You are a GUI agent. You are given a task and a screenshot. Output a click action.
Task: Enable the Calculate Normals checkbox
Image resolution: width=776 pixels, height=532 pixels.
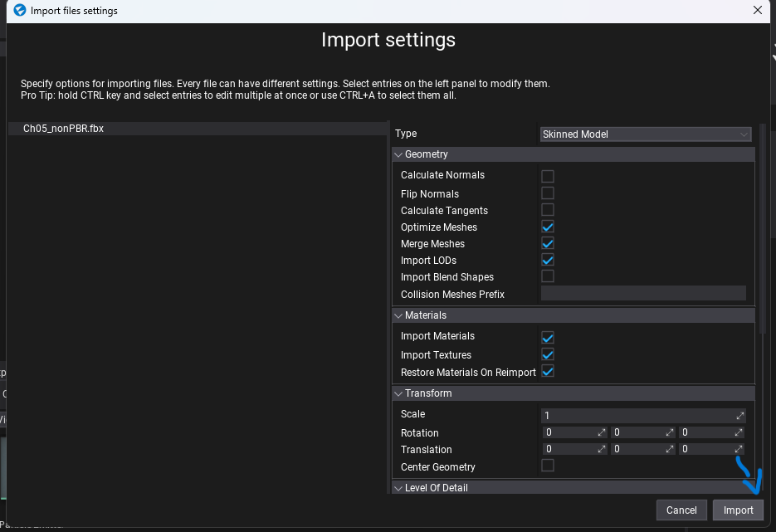(x=547, y=175)
